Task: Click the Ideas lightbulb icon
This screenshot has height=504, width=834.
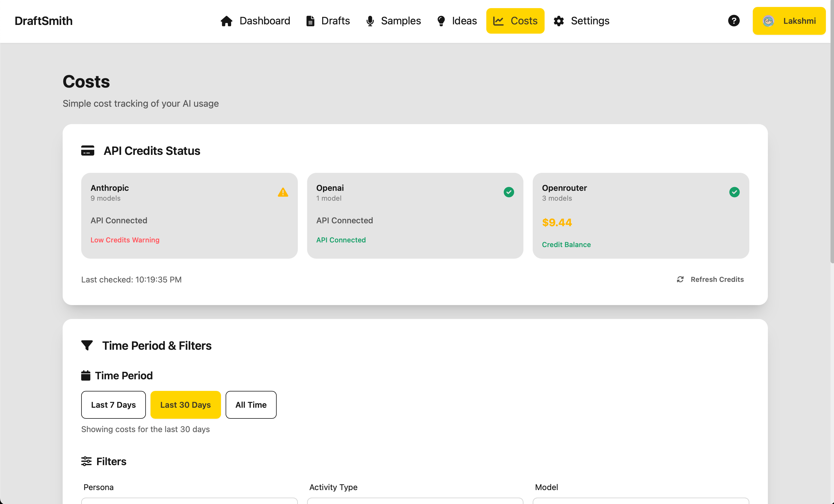Action: click(441, 21)
